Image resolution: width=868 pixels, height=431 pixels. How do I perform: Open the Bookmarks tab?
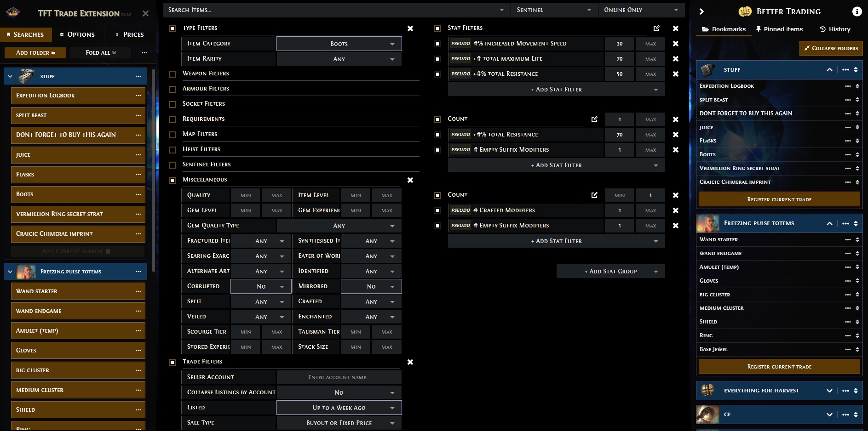(724, 29)
